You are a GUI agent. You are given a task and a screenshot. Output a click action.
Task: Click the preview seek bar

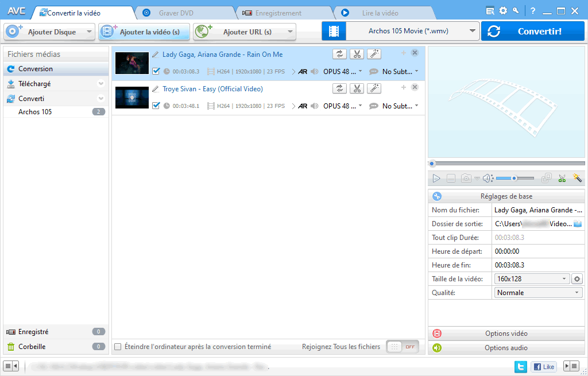coord(506,164)
